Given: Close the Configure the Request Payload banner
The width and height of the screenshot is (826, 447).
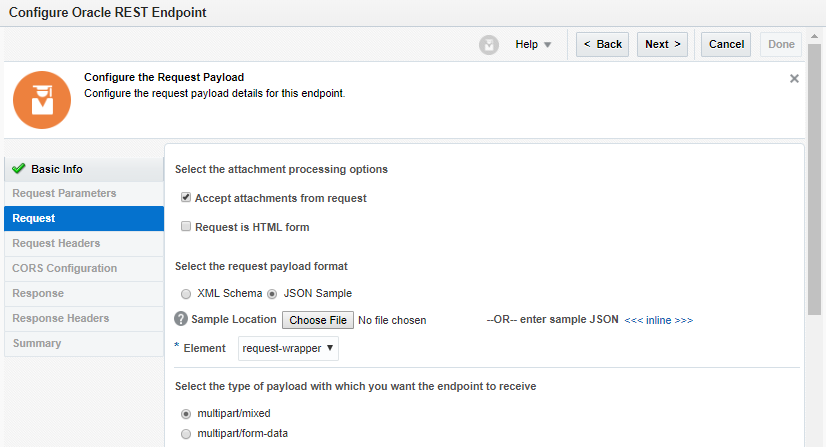Looking at the screenshot, I should (x=794, y=78).
